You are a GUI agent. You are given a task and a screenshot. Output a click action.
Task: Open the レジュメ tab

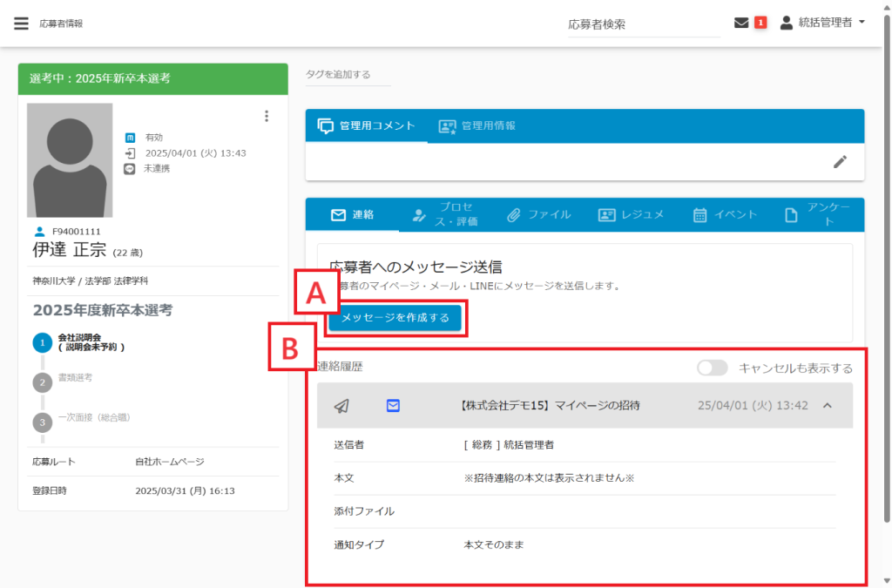tap(631, 214)
